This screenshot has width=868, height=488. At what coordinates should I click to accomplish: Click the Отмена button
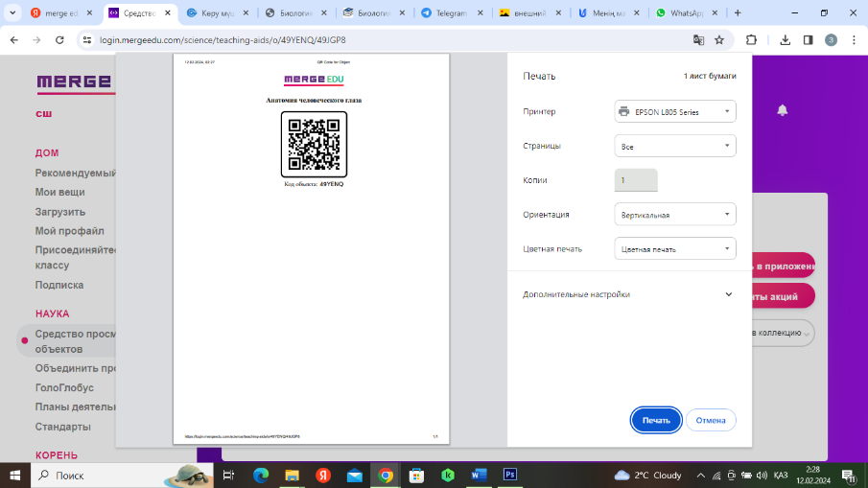711,421
